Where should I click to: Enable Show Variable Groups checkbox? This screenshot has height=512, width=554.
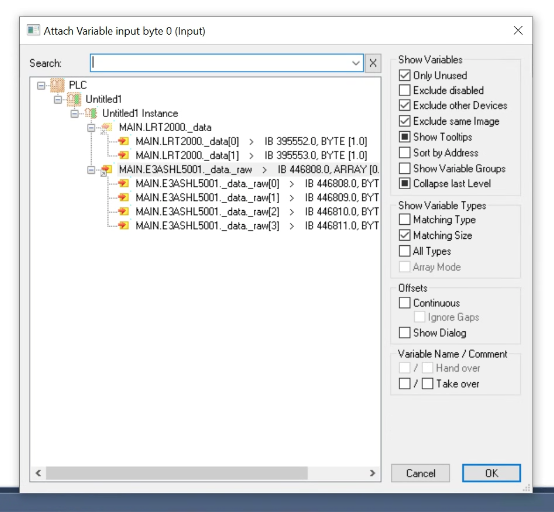[405, 168]
